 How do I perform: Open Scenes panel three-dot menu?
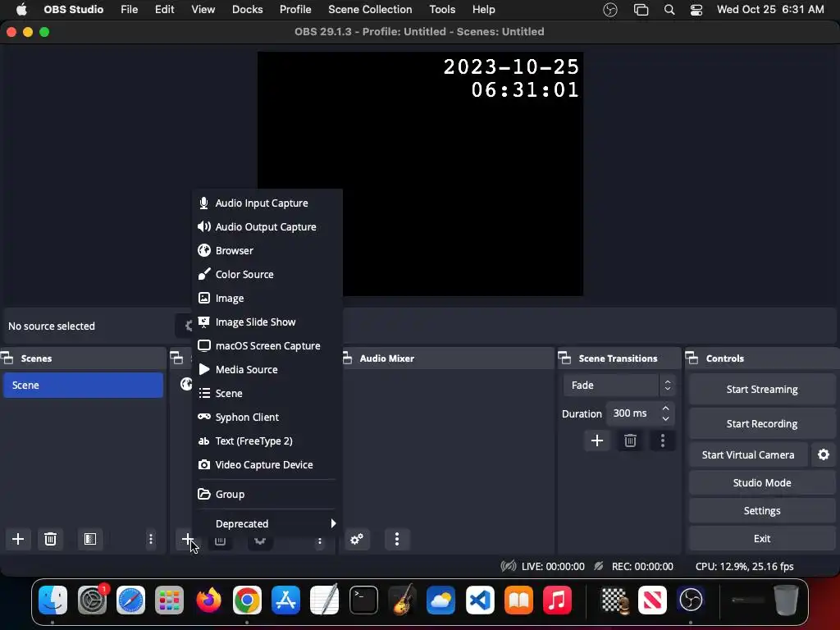pyautogui.click(x=151, y=539)
